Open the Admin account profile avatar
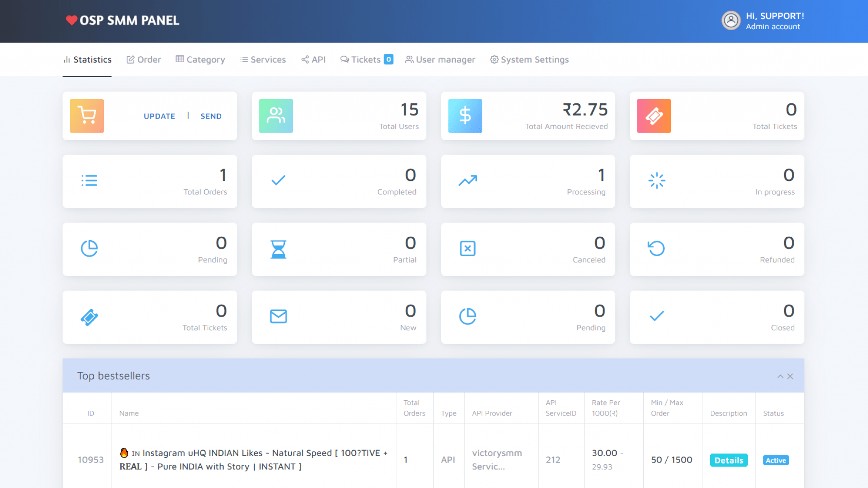The image size is (868, 488). [x=730, y=20]
